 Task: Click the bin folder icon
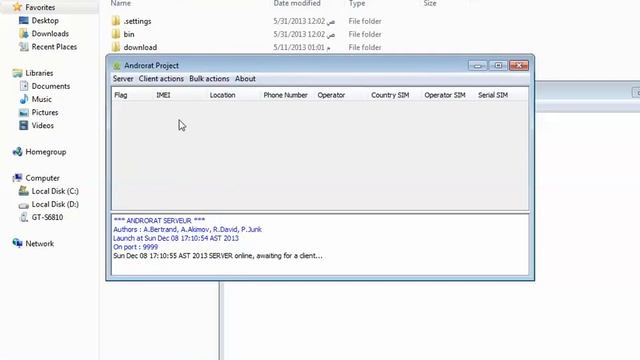pyautogui.click(x=116, y=34)
